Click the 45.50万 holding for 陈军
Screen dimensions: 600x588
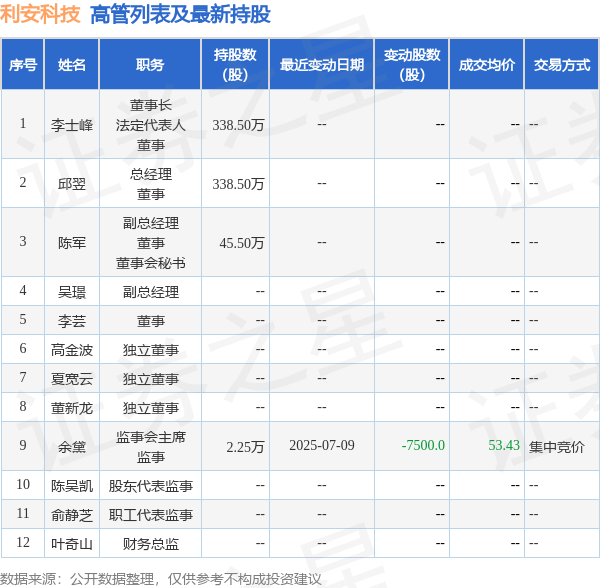click(x=241, y=243)
